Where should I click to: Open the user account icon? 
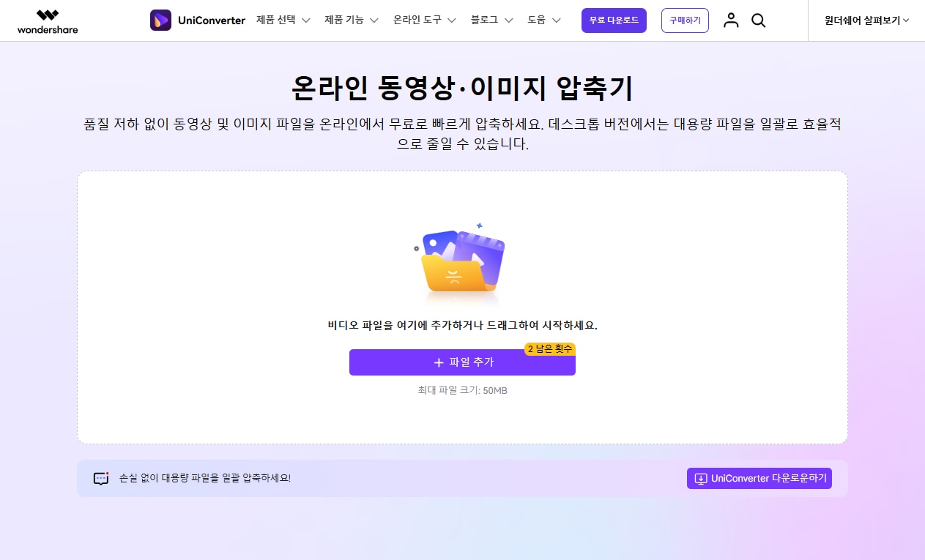[x=731, y=20]
